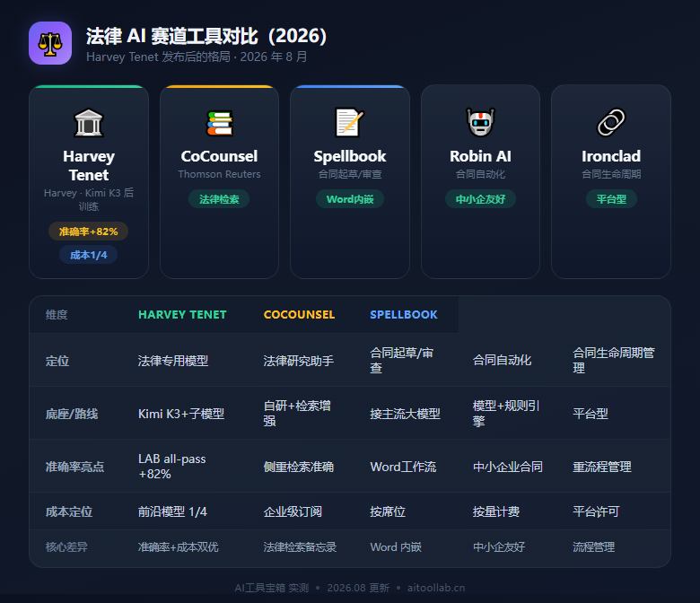700x603 pixels.
Task: Click the Ironclad card title
Action: [x=611, y=156]
